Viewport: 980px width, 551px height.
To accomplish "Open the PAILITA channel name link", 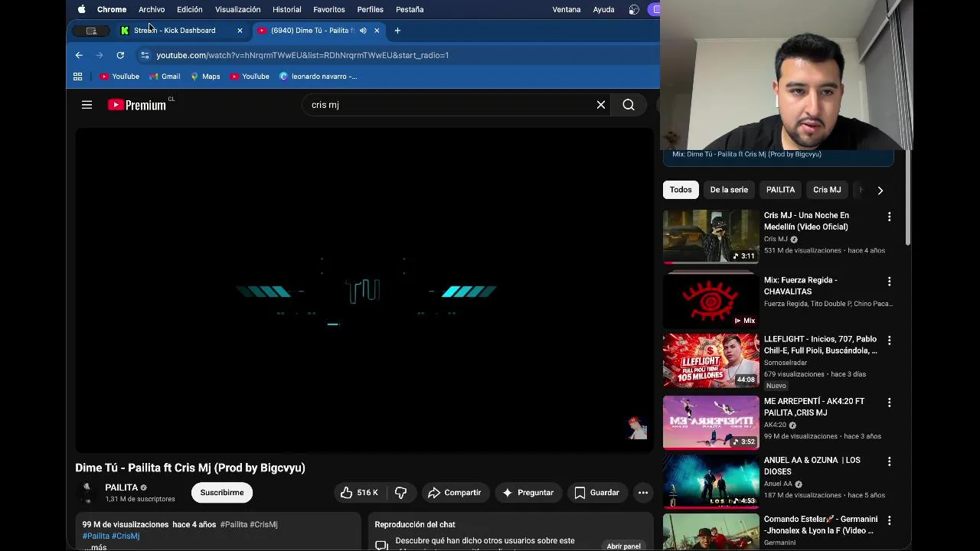I will click(x=121, y=487).
